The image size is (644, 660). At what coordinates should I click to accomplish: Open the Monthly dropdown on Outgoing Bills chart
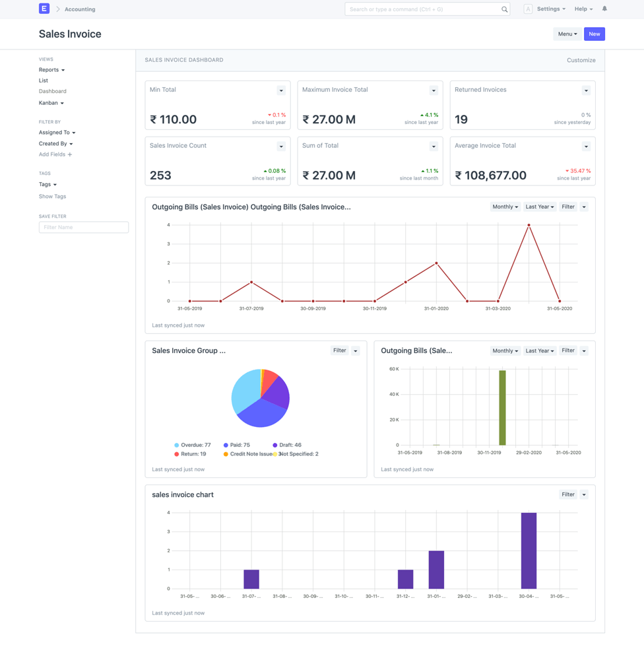point(505,206)
